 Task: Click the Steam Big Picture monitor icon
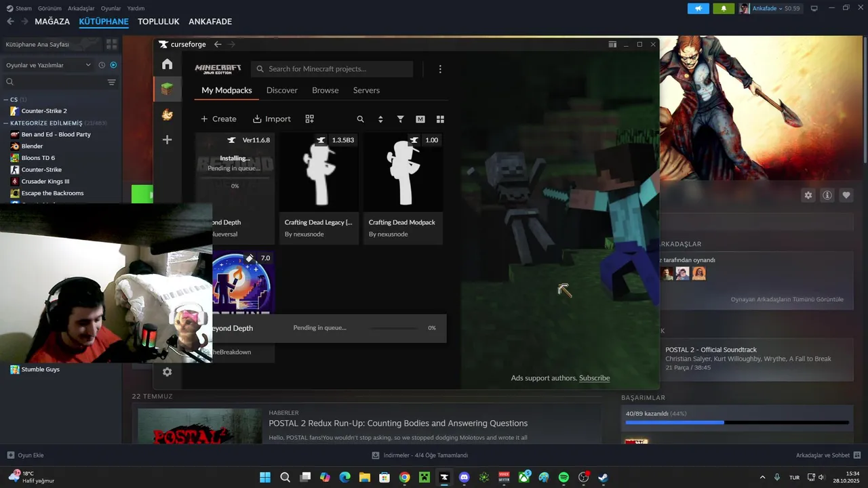(x=814, y=8)
